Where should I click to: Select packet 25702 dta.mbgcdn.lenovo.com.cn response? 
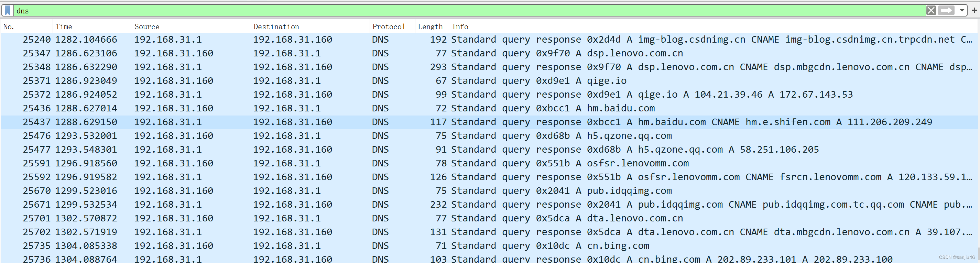point(489,232)
